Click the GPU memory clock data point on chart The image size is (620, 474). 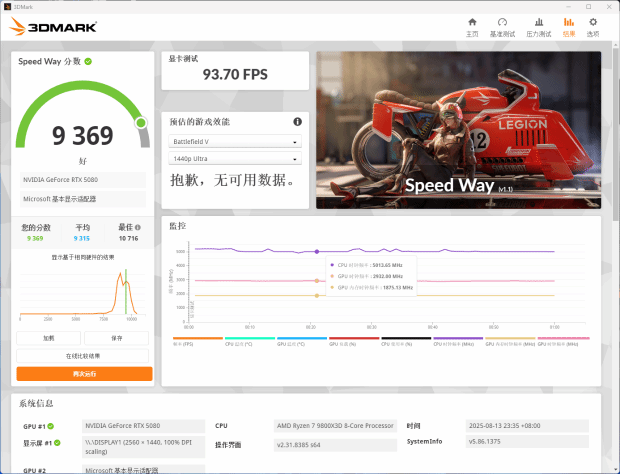(317, 295)
